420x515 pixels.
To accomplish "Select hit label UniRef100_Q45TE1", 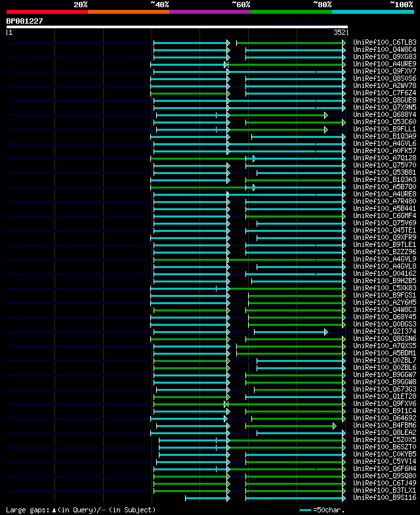I will 385,230.
